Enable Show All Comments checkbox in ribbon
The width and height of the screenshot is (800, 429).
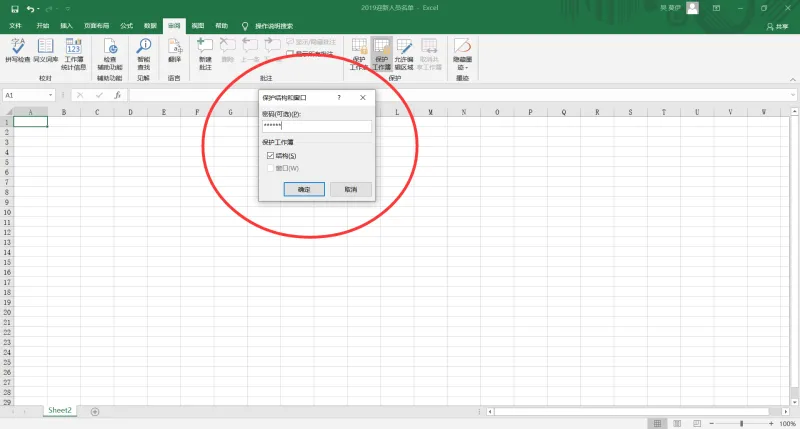click(x=290, y=54)
